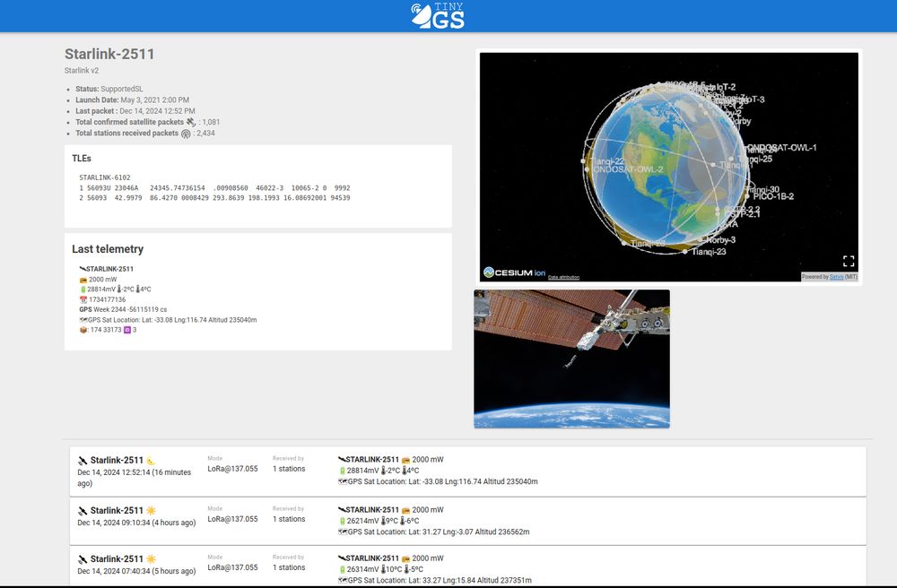This screenshot has height=588, width=897.
Task: Select the Norby-3 label on the globe
Action: click(x=721, y=240)
